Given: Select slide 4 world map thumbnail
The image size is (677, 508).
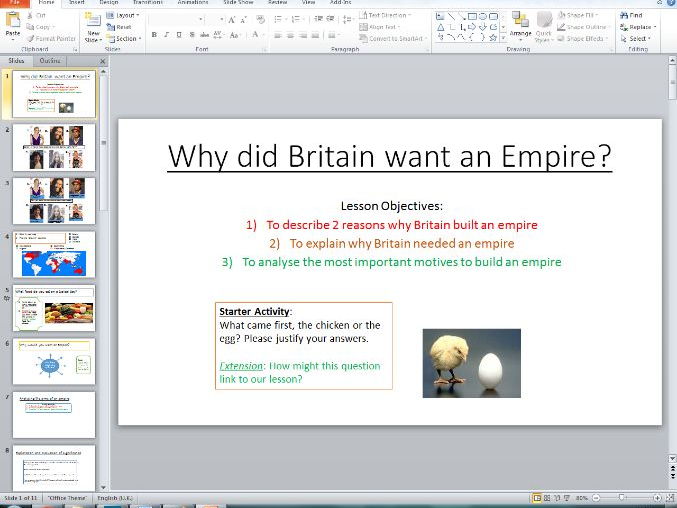Looking at the screenshot, I should (54, 254).
